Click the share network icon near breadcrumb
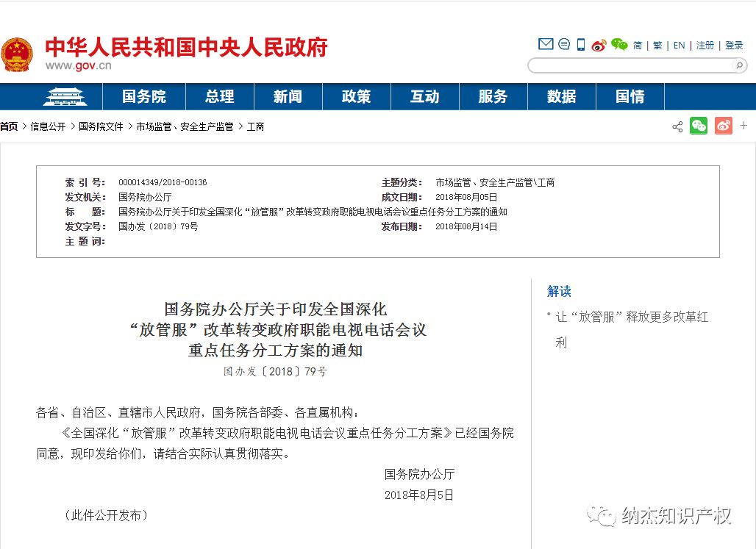 tap(677, 126)
